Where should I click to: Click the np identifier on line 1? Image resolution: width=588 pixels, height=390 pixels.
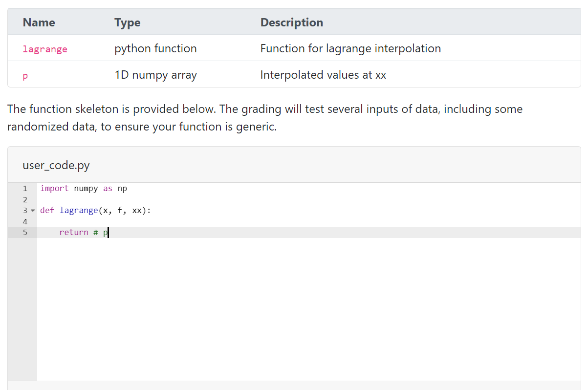[x=122, y=188]
